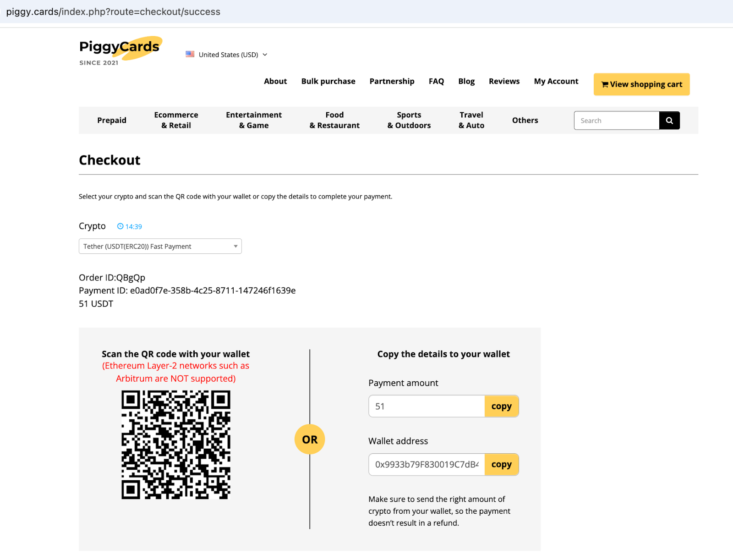Screen dimensions: 733x560
Task: Copy the payment amount
Action: tap(502, 406)
